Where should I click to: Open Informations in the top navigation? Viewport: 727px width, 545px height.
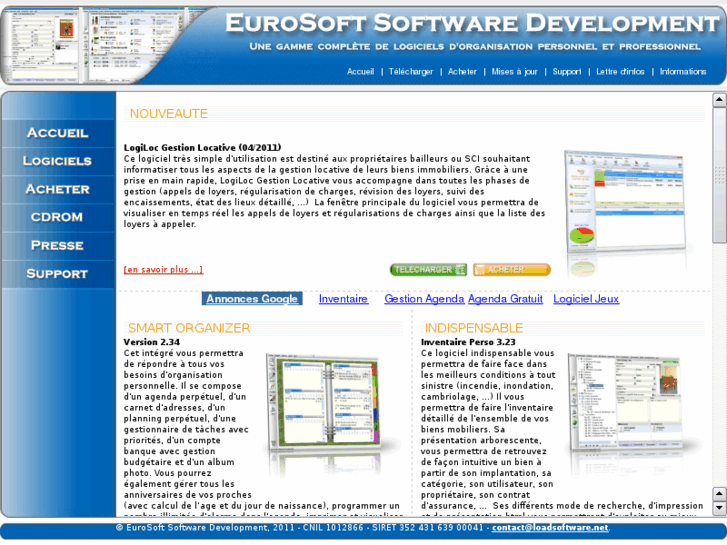(682, 71)
